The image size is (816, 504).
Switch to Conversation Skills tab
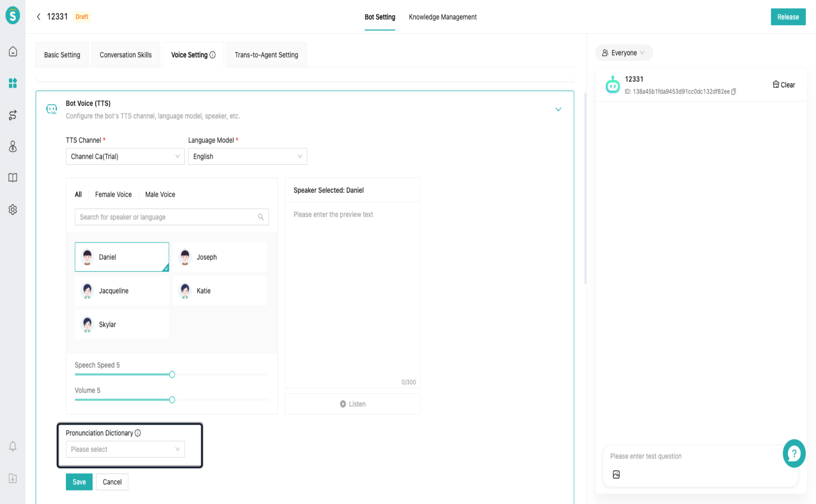[x=126, y=55]
